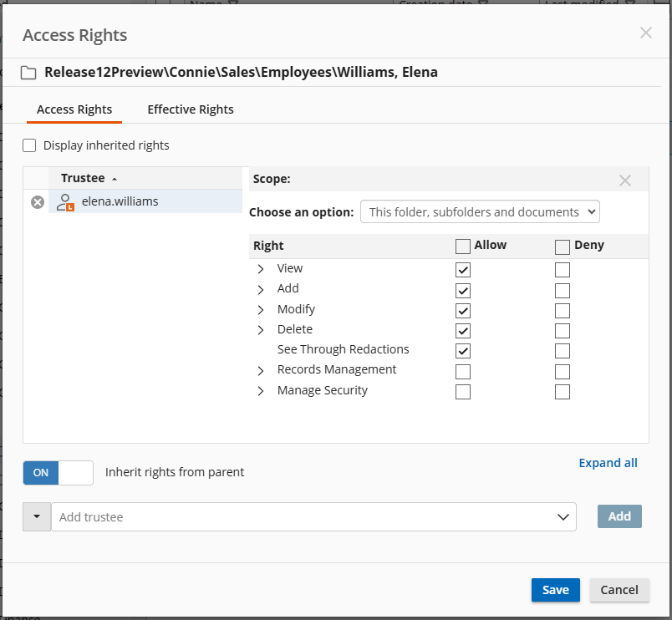Remove elena.williams trustee with the X icon

coord(38,202)
